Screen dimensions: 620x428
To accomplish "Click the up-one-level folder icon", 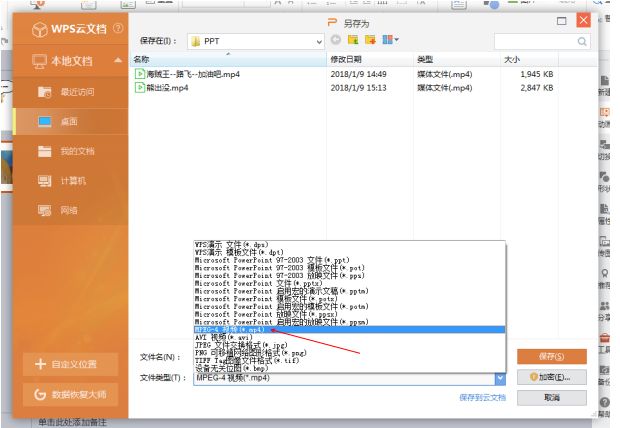I will [x=353, y=40].
